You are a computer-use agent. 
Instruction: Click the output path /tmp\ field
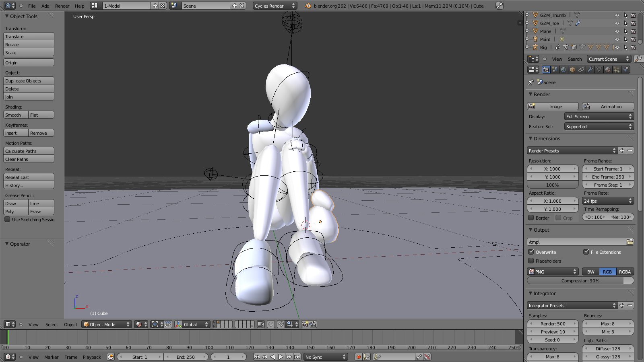[x=576, y=242]
